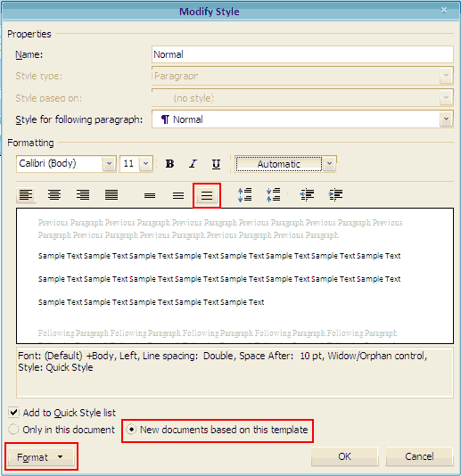Align paragraph text to the left

pyautogui.click(x=26, y=194)
